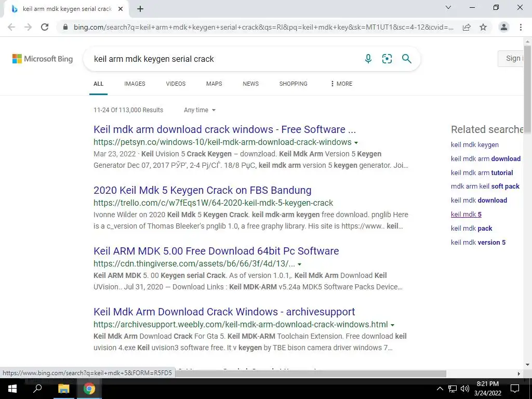Click the browser forward arrow
532x399 pixels.
coord(28,27)
